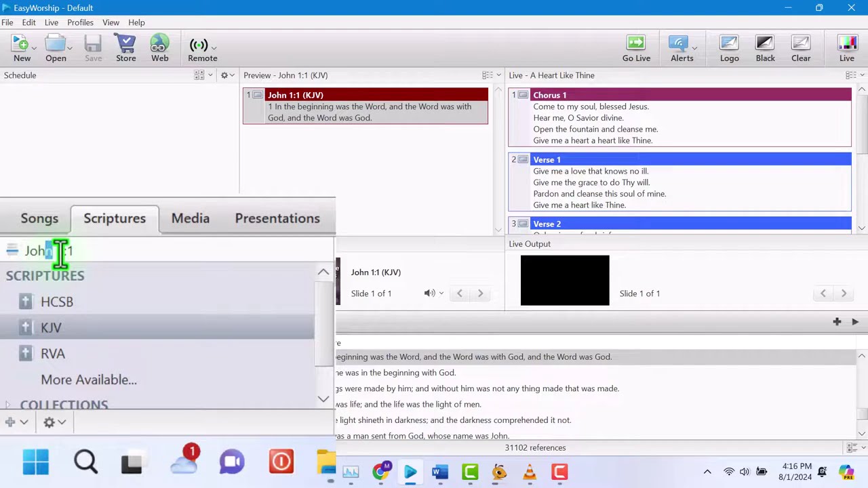Viewport: 868px width, 488px height.
Task: Toggle the Clear output button
Action: point(801,49)
